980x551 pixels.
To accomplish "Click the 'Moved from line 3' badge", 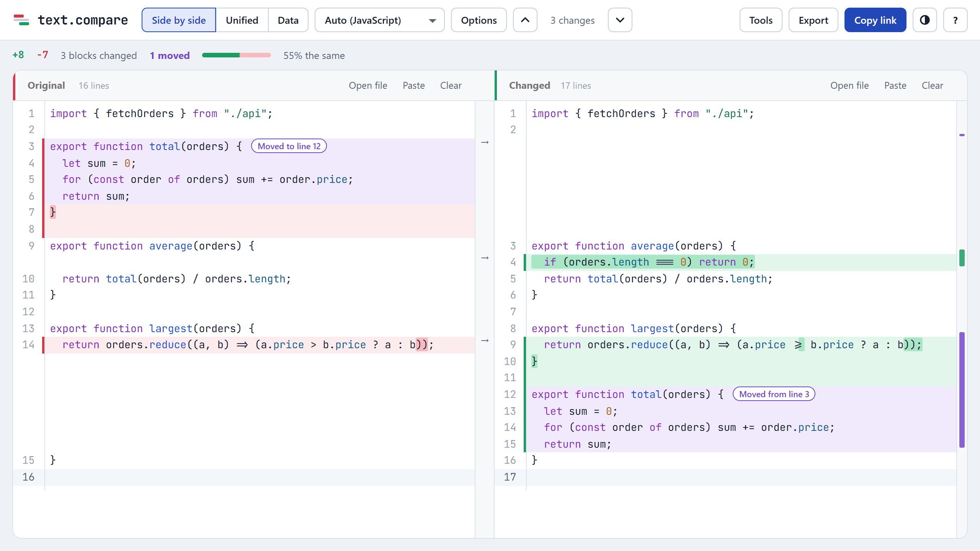I will coord(774,394).
